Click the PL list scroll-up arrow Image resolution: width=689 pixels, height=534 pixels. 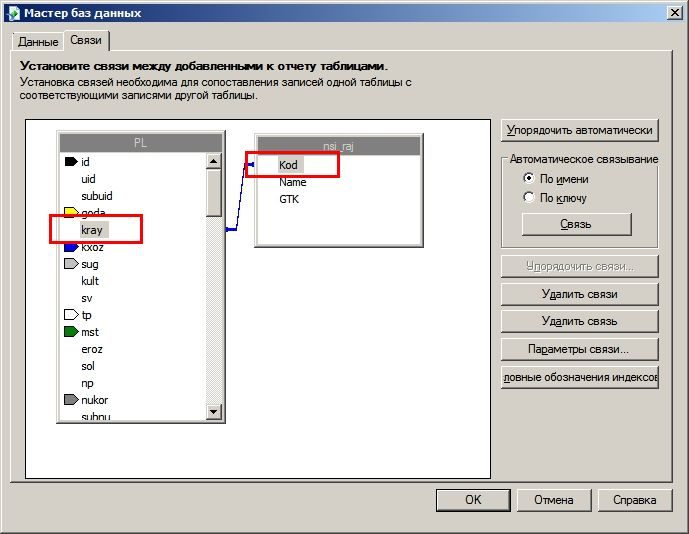(214, 161)
